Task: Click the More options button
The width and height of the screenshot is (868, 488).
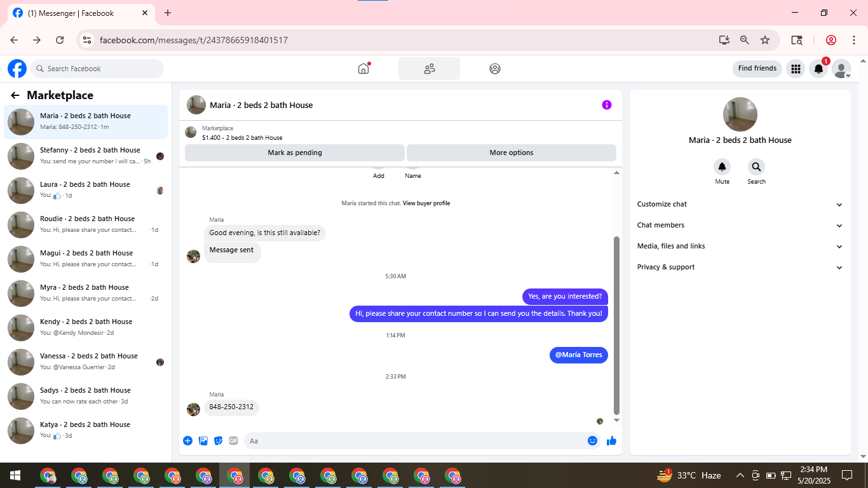Action: [x=512, y=152]
